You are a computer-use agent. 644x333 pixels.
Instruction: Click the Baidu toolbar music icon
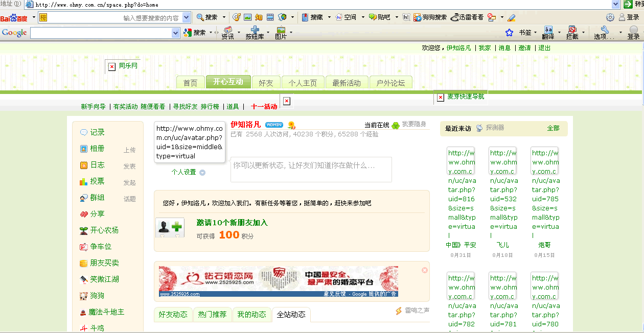click(x=236, y=17)
